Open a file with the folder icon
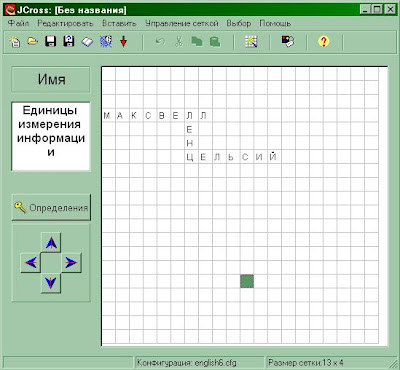This screenshot has height=370, width=400. pos(32,42)
